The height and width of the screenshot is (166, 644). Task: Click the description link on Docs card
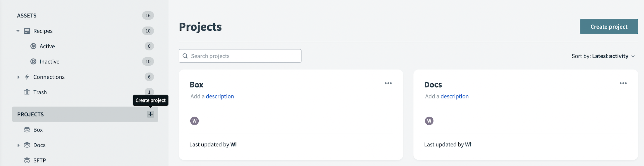(x=454, y=96)
